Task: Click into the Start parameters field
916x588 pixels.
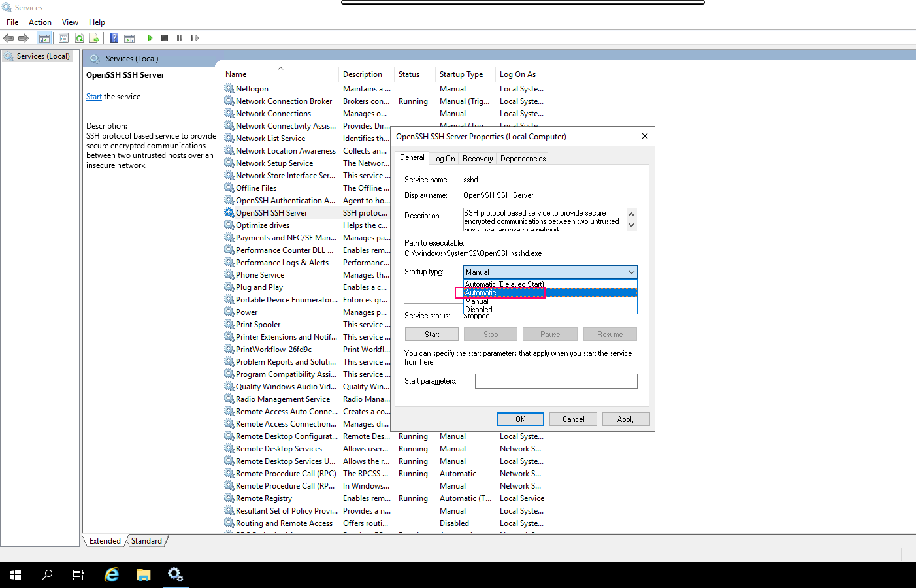Action: pyautogui.click(x=556, y=381)
